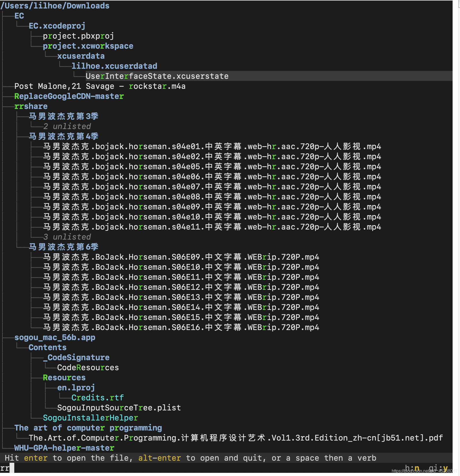
Task: Select the EC folder
Action: (19, 16)
